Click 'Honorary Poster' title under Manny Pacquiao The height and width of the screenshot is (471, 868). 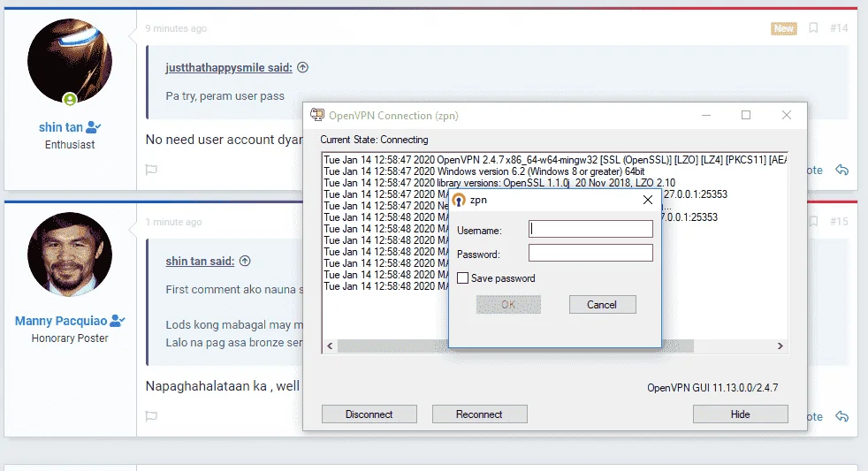coord(70,338)
